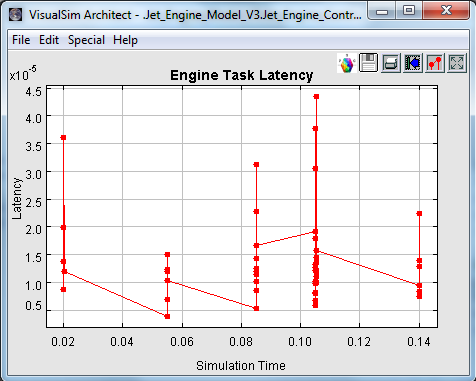Click the top data point at time 0.02

pyautogui.click(x=63, y=137)
